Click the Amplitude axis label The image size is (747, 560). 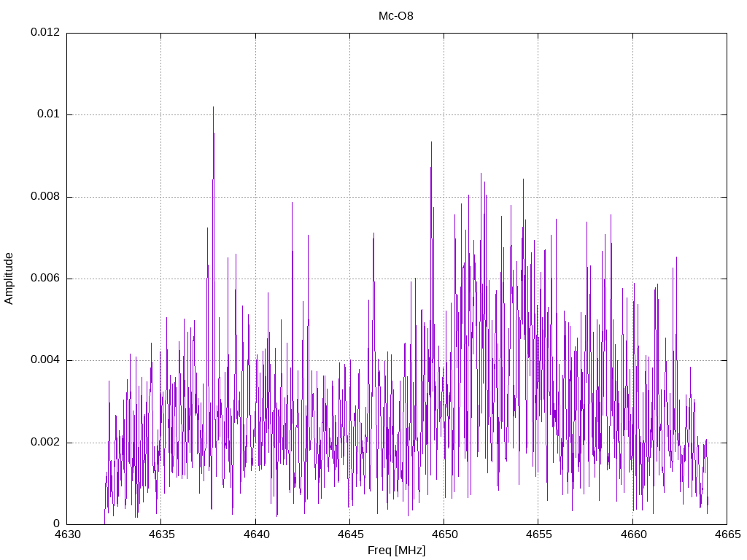[9, 279]
